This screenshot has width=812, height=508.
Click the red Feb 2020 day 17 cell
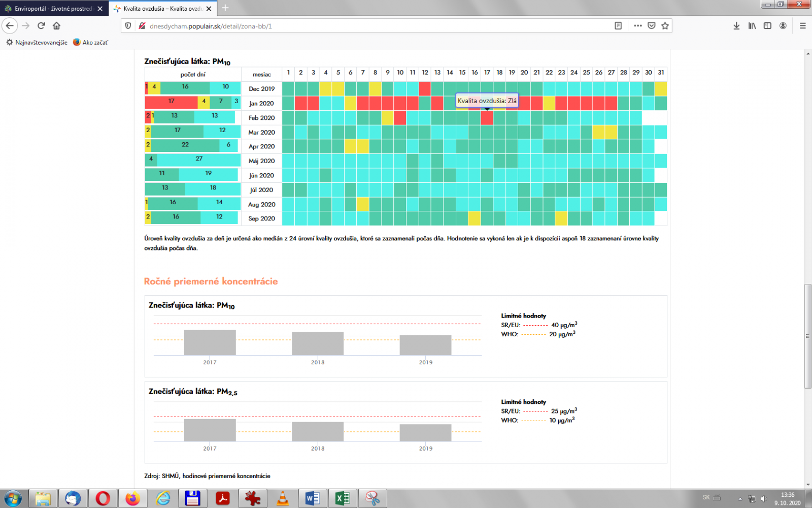coord(487,118)
